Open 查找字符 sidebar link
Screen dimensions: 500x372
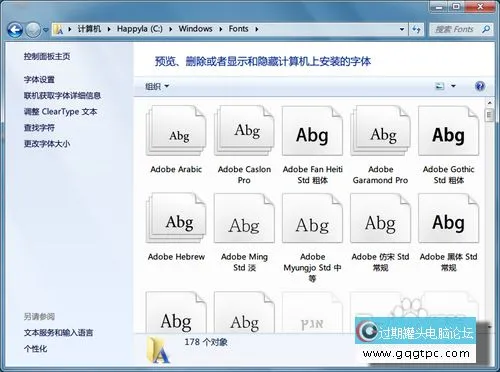39,127
